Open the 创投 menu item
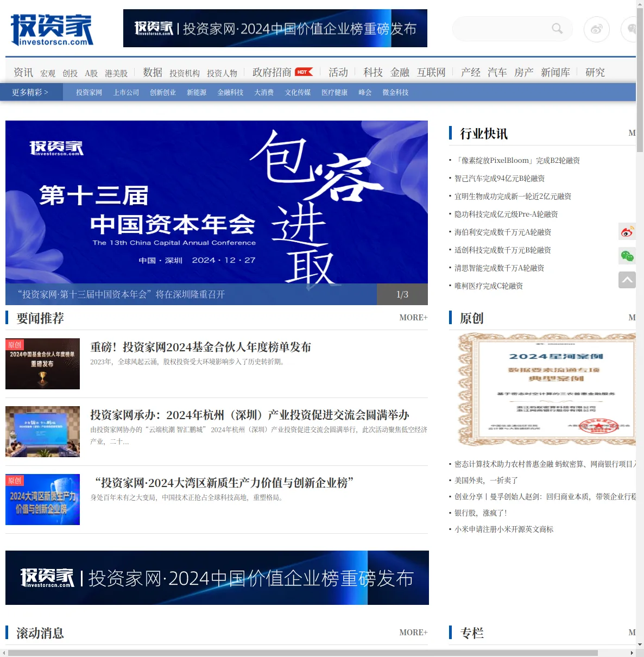 (70, 73)
